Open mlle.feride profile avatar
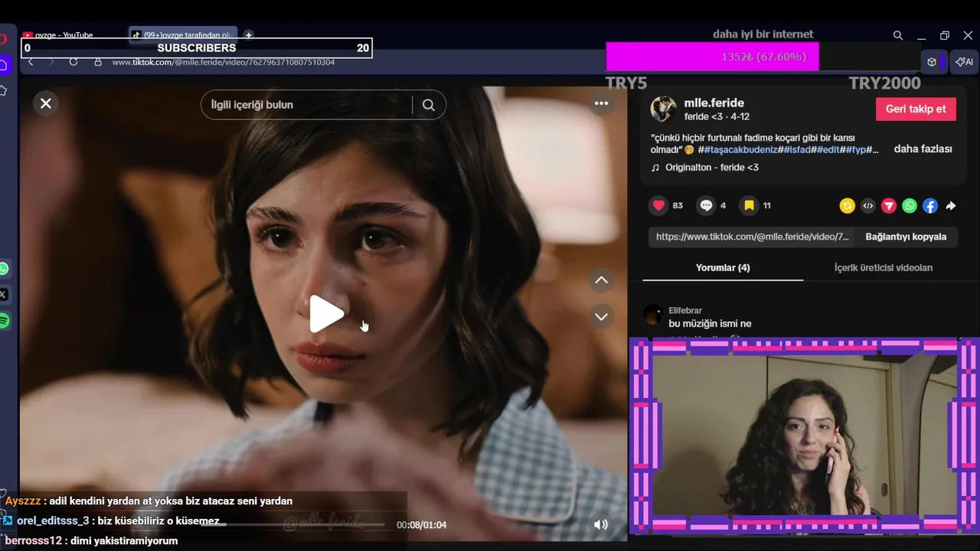Viewport: 980px width, 551px height. click(663, 109)
